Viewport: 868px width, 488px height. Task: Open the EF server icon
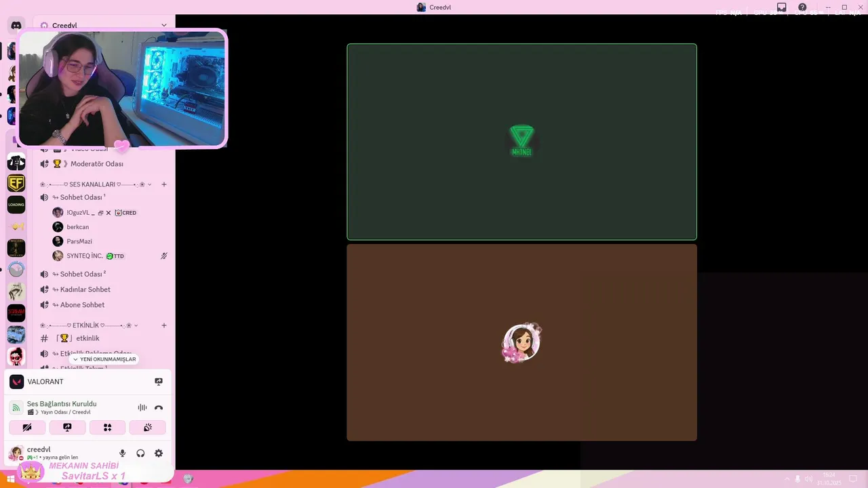16,183
